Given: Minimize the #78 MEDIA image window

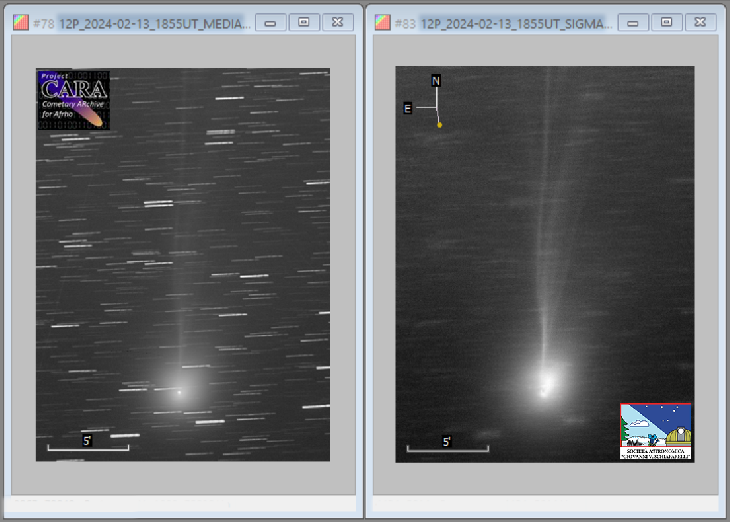Looking at the screenshot, I should [270, 22].
